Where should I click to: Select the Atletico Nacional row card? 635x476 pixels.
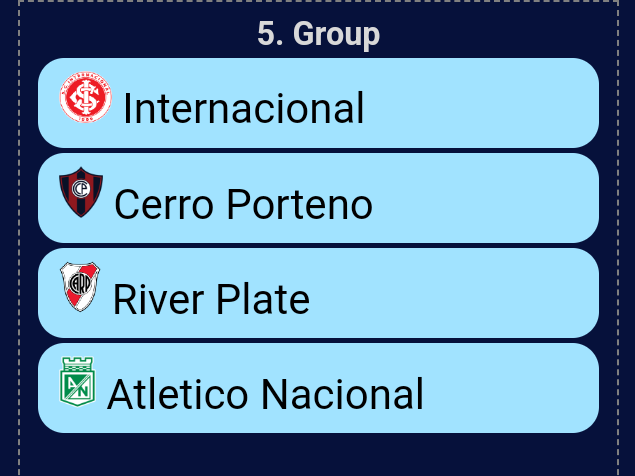(x=318, y=388)
